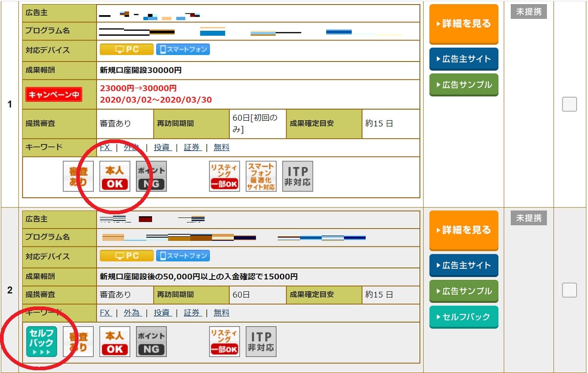
Task: Click the FX keyword link in program 1
Action: pos(105,147)
